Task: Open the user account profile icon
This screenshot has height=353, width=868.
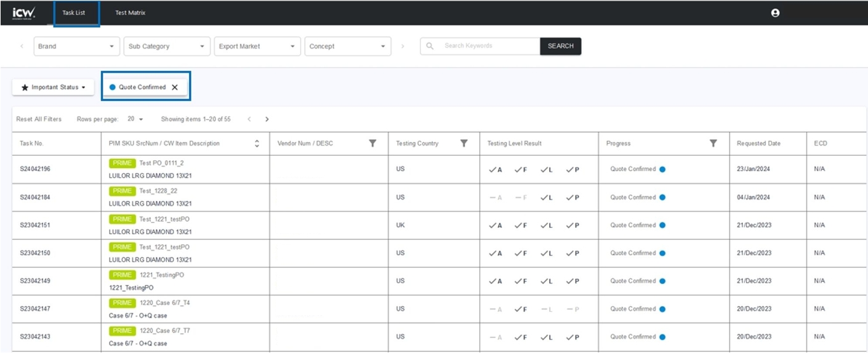Action: tap(775, 12)
